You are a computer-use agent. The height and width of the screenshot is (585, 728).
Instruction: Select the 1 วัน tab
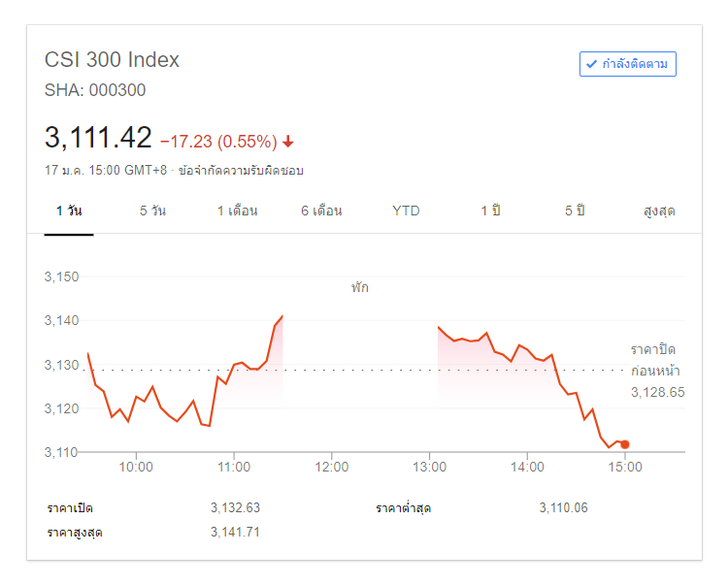pyautogui.click(x=69, y=211)
